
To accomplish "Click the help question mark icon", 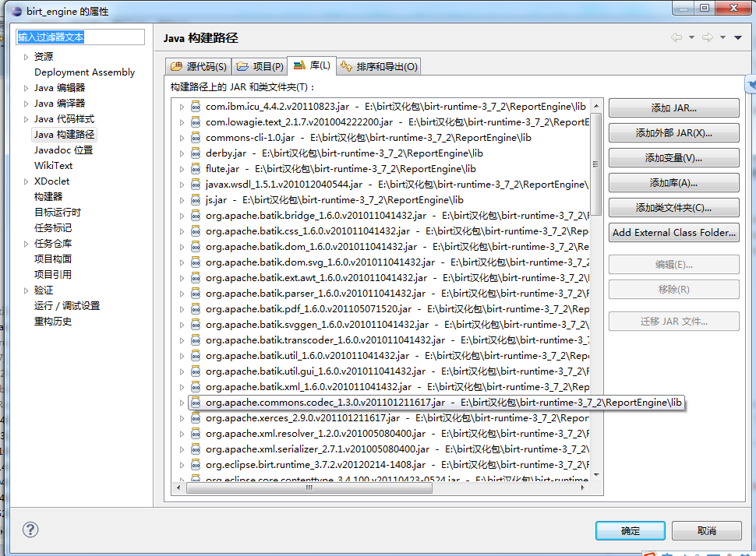I will [30, 530].
